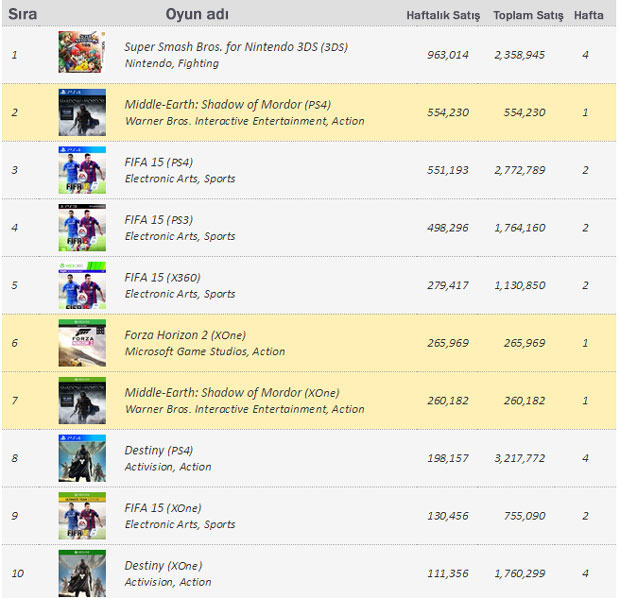The width and height of the screenshot is (620, 598).
Task: Click FIFA 15 (XOne) game title
Action: click(164, 508)
